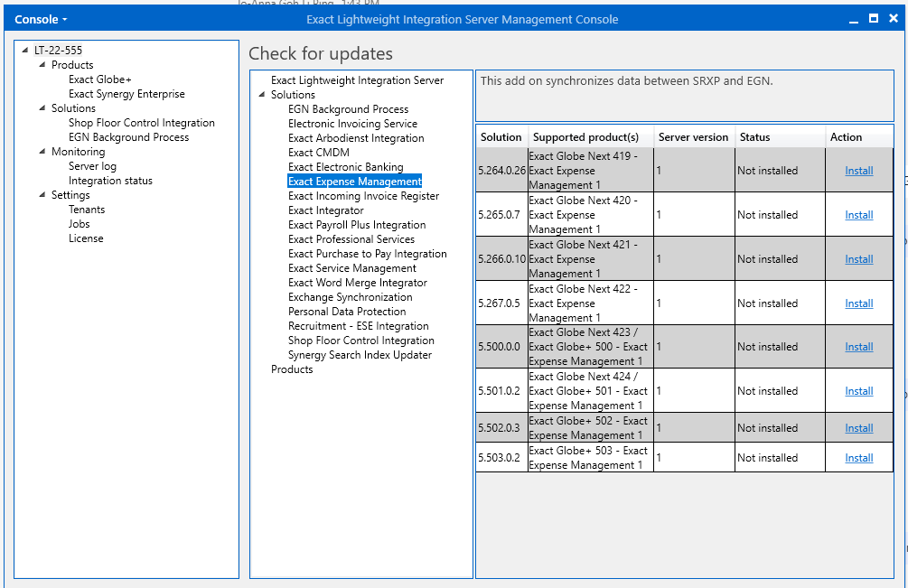Screen dimensions: 908x588
Task: Click Install for Exact Globe Next 422
Action: (x=858, y=303)
